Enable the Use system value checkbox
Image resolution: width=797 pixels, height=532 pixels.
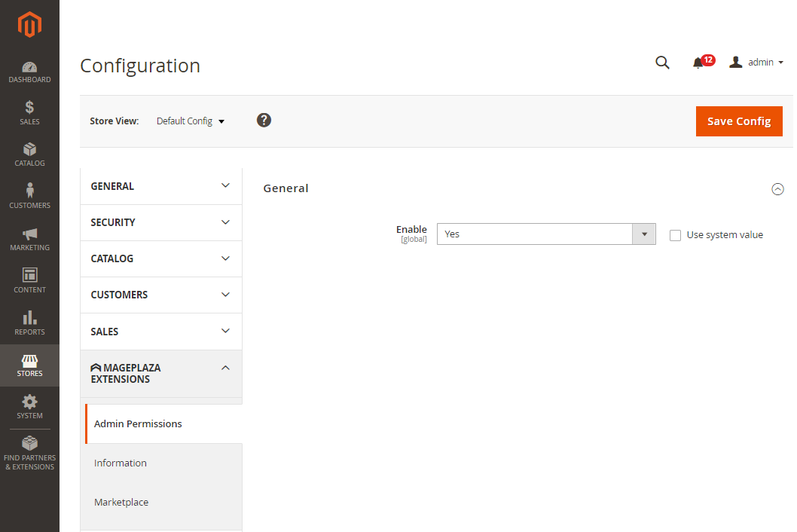(x=675, y=235)
